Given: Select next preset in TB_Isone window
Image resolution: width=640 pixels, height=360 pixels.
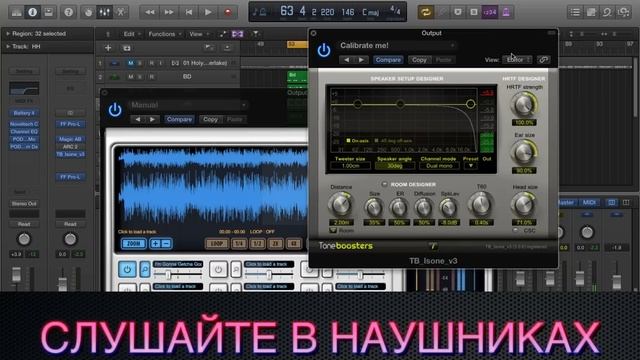Looking at the screenshot, I should [361, 60].
